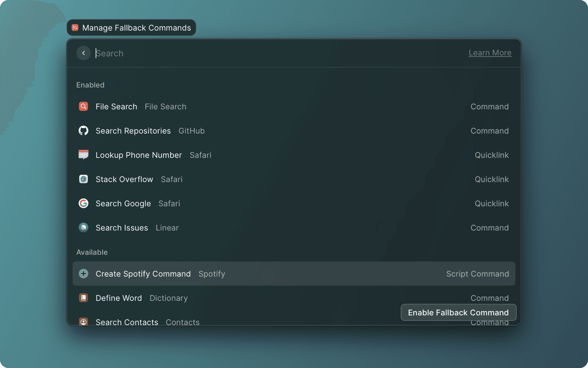
Task: Click the Linear icon beside Search Issues
Action: pos(83,228)
